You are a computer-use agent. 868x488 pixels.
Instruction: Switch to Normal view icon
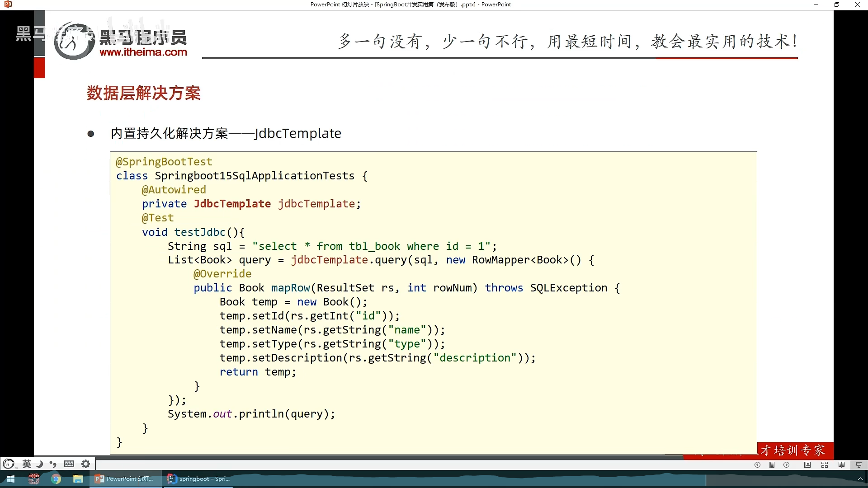(807, 465)
